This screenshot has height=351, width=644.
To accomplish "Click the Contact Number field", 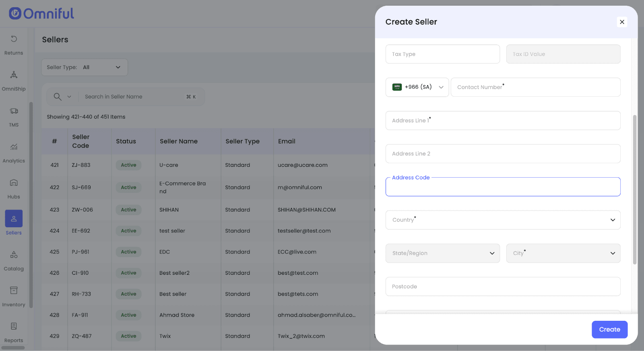I will pos(535,87).
